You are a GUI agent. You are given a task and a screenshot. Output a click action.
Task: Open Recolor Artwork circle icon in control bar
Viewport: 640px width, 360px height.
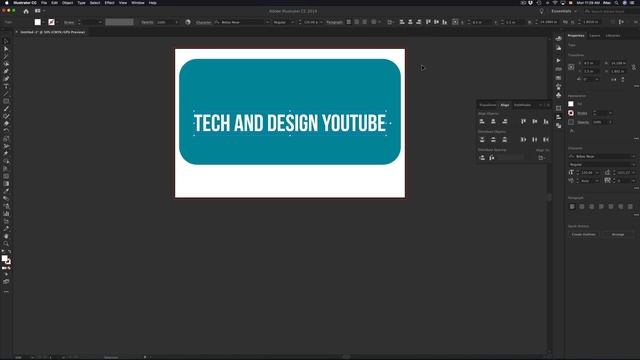coord(188,22)
